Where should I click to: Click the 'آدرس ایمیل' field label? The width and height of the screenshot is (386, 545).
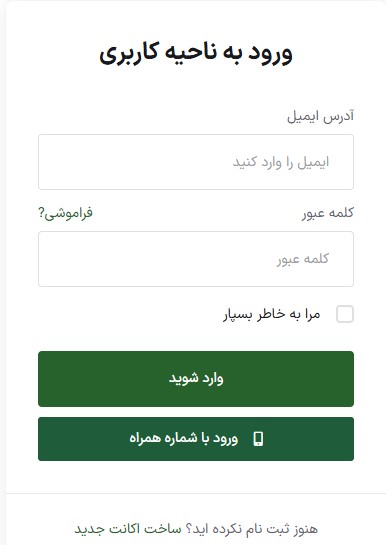(320, 116)
